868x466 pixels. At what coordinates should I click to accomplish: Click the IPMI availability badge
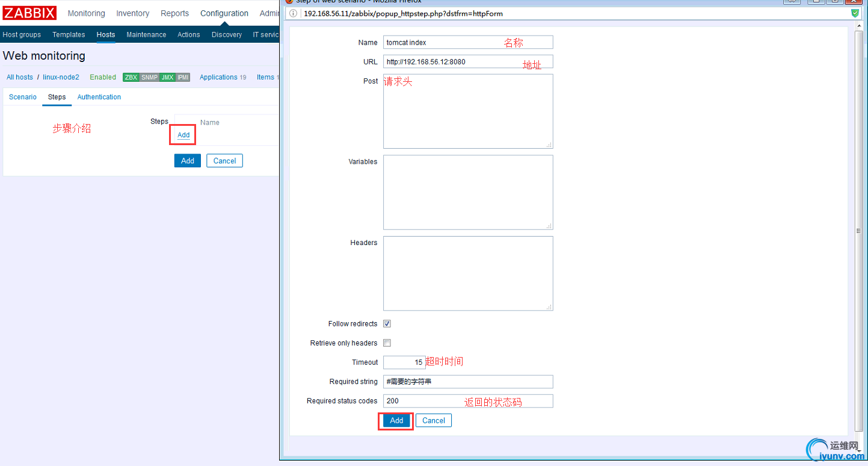[183, 77]
